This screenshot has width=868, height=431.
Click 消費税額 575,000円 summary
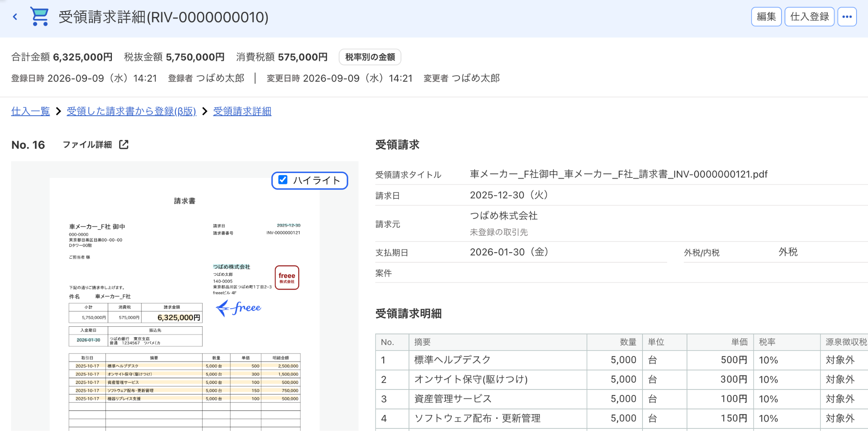(282, 57)
